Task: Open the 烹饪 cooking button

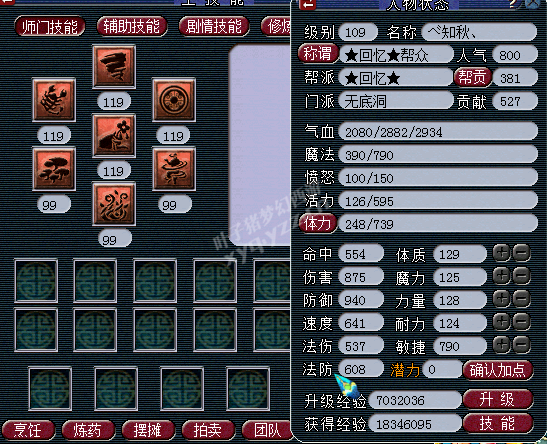Action: [x=28, y=430]
